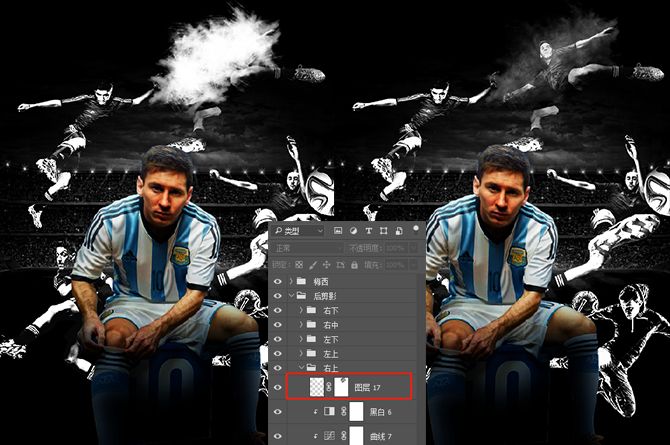Toggle the layer filtering on/off switch
This screenshot has height=445, width=670.
(x=415, y=230)
